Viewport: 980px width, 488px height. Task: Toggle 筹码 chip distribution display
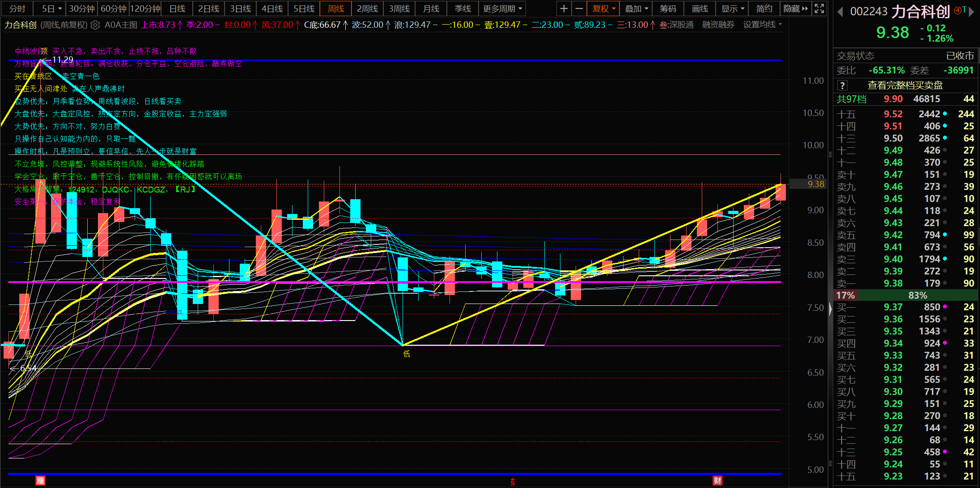coord(668,9)
